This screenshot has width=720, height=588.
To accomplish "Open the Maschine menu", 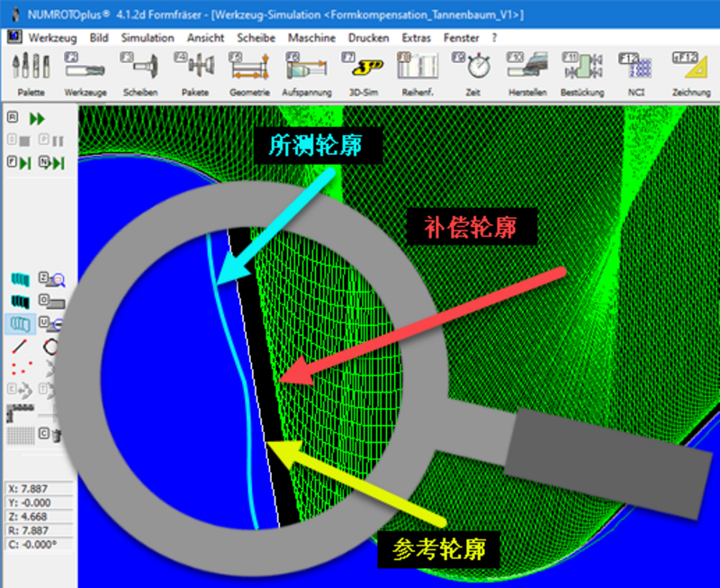I will click(x=311, y=38).
